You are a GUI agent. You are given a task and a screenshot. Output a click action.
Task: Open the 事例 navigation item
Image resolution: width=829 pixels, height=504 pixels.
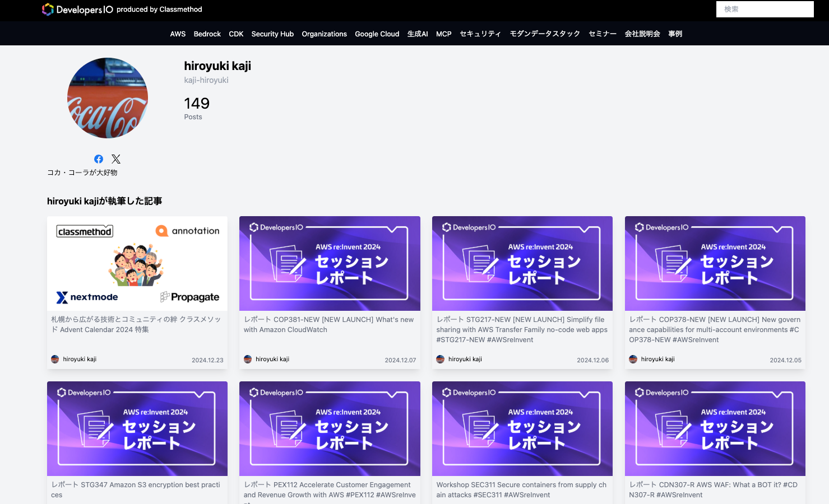[x=675, y=34]
